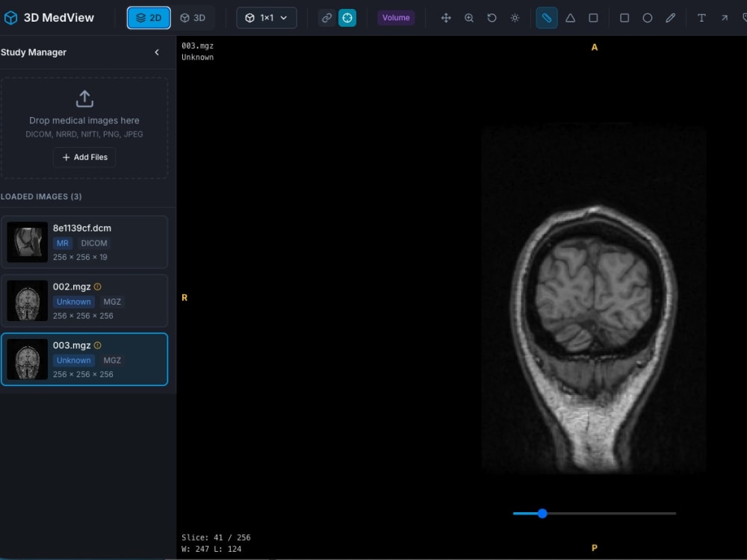Select the square area tool after triangle
The height and width of the screenshot is (560, 747).
point(593,18)
